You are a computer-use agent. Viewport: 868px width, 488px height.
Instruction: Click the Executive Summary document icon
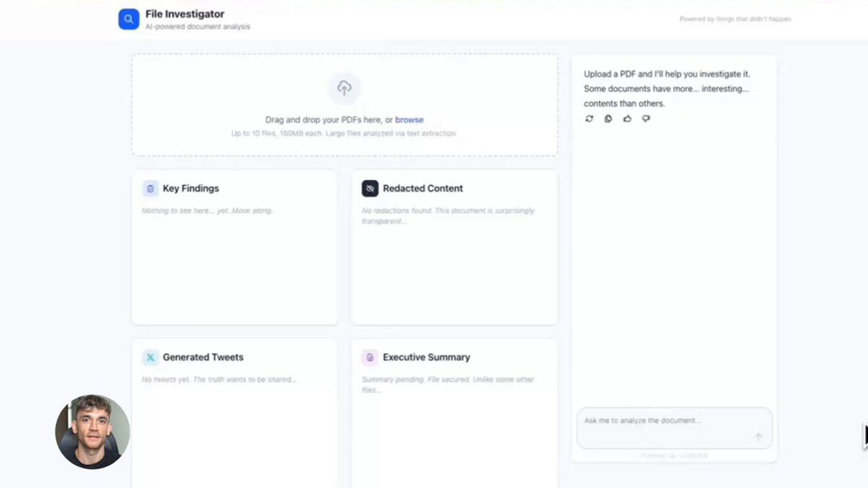[x=370, y=357]
